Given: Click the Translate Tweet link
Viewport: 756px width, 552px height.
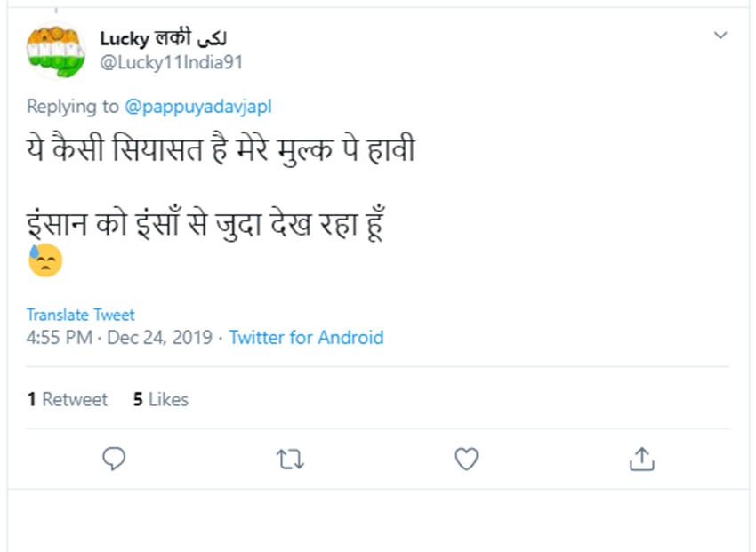Looking at the screenshot, I should click(81, 315).
